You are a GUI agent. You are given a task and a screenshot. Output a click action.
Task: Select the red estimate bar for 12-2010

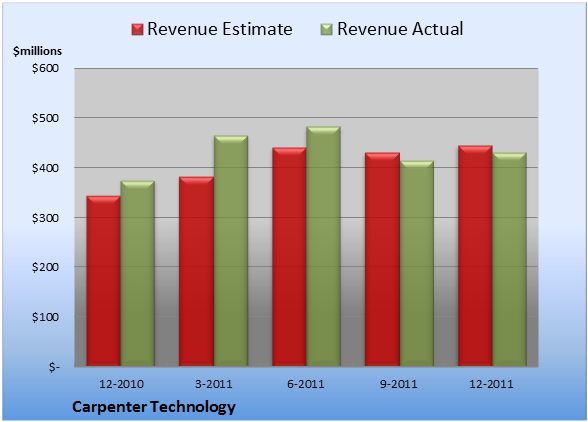pos(104,281)
